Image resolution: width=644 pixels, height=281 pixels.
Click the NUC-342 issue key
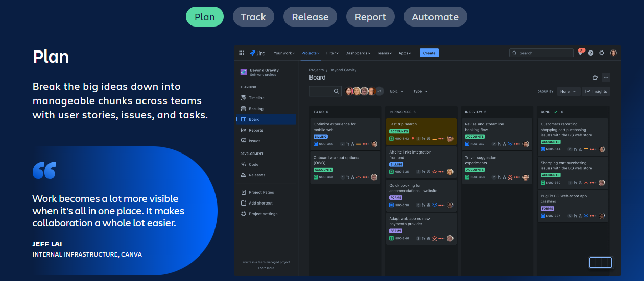[402, 139]
